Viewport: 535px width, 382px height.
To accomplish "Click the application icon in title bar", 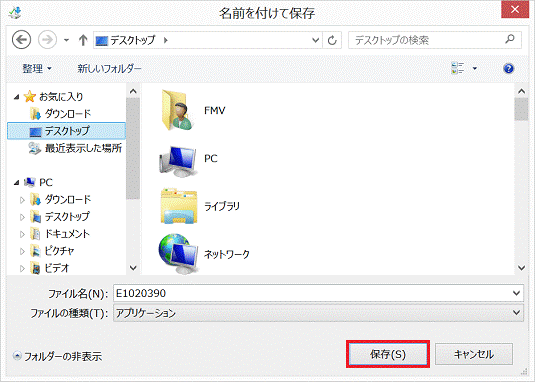I will click(15, 13).
